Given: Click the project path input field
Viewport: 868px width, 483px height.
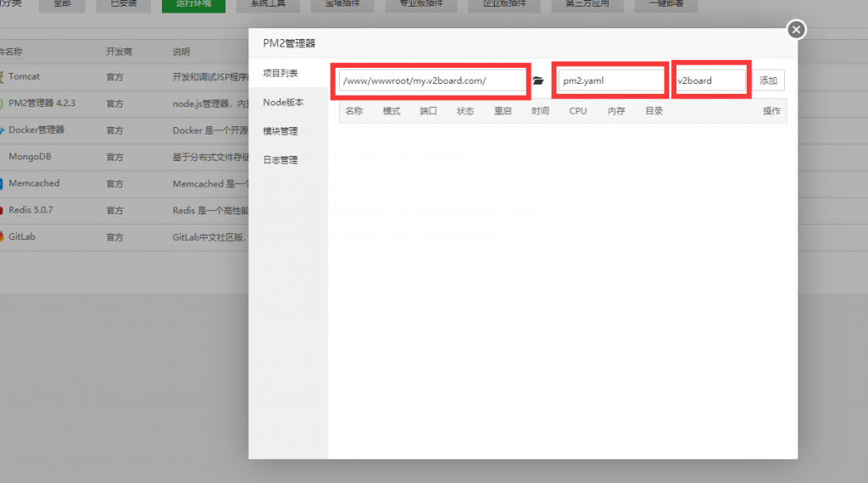Looking at the screenshot, I should [431, 80].
